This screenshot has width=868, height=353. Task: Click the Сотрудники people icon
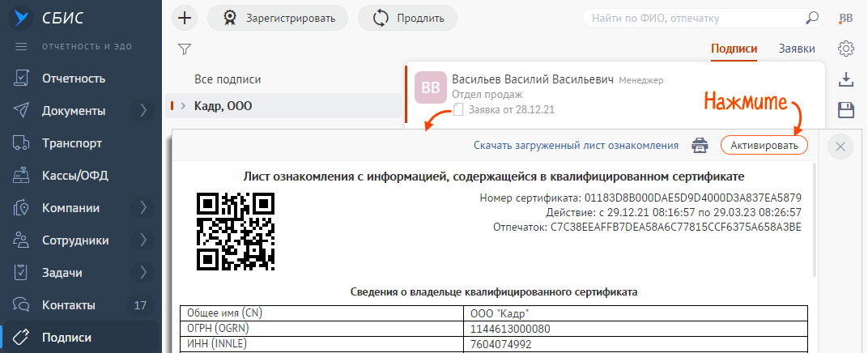coord(21,240)
